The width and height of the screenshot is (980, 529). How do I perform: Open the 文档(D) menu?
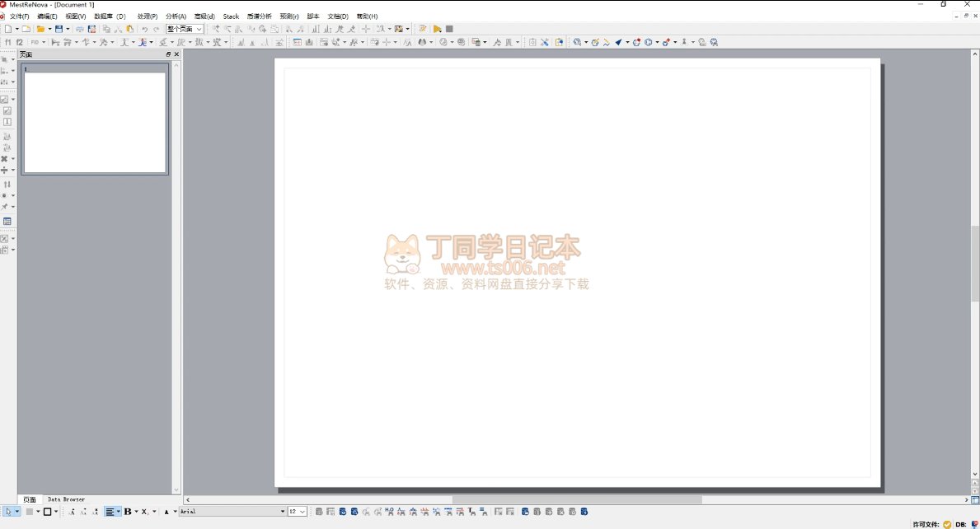[337, 16]
